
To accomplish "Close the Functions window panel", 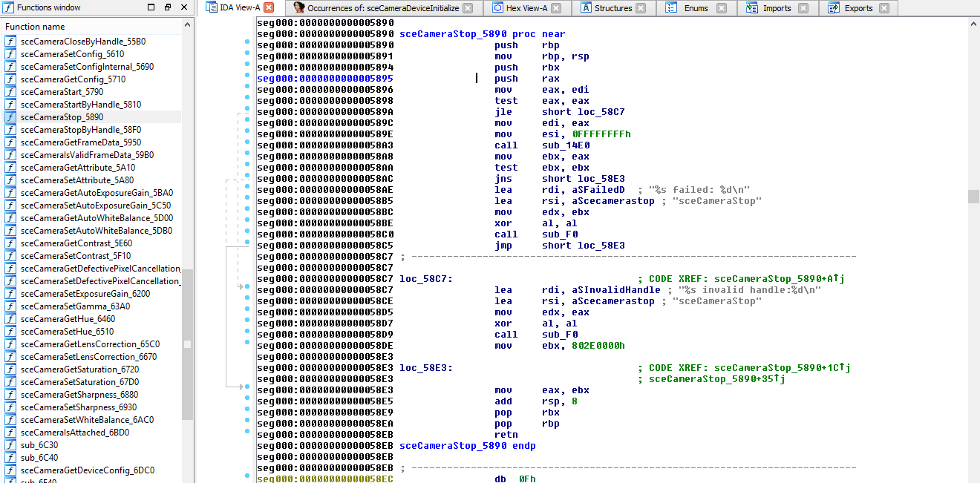I will click(x=184, y=7).
